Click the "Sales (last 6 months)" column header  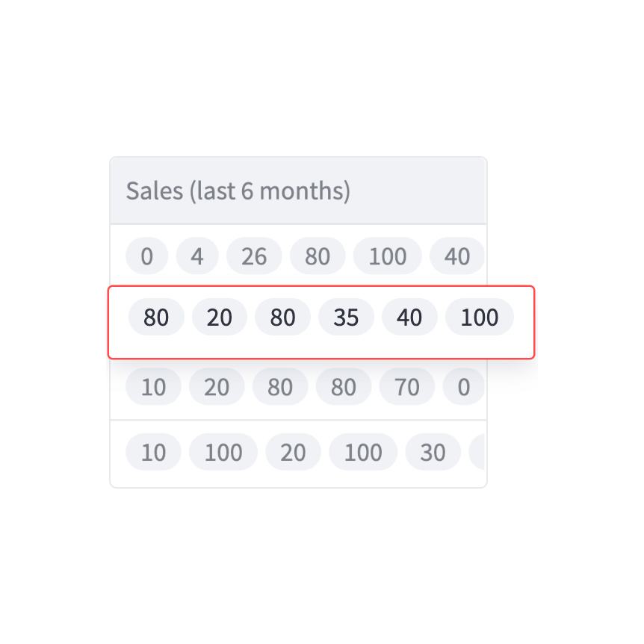point(238,191)
